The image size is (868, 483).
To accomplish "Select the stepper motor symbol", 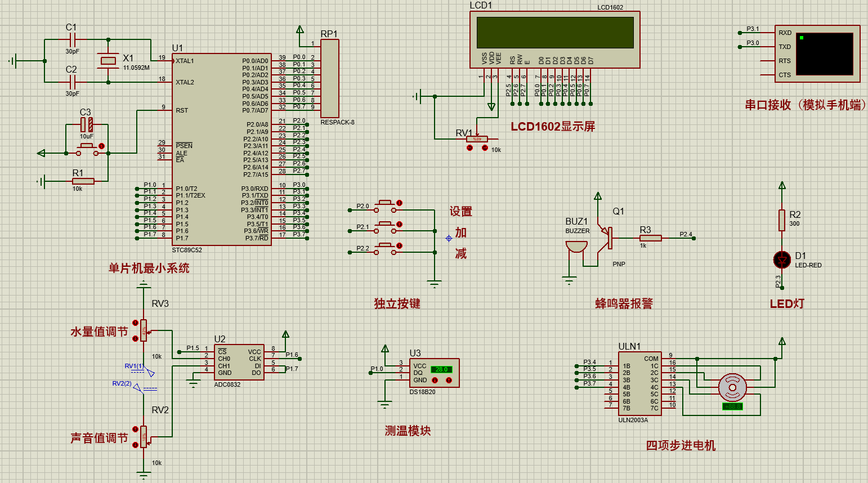I will pos(732,387).
